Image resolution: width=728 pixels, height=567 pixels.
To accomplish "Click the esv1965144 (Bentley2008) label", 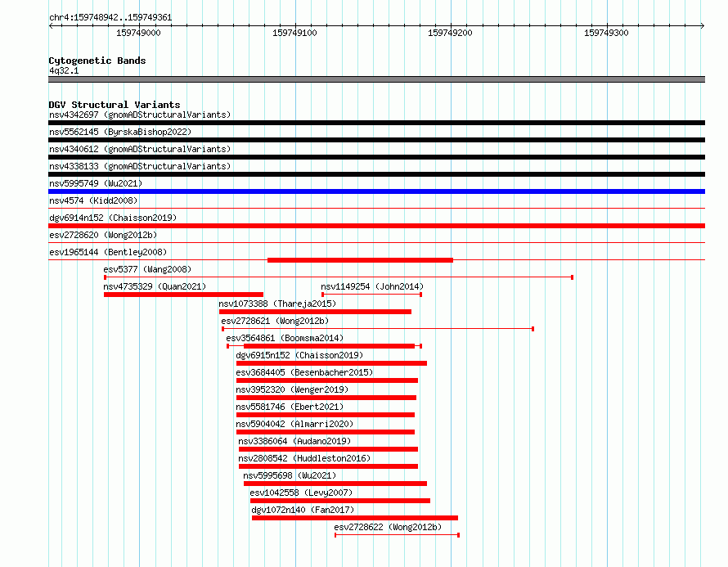I will point(108,252).
